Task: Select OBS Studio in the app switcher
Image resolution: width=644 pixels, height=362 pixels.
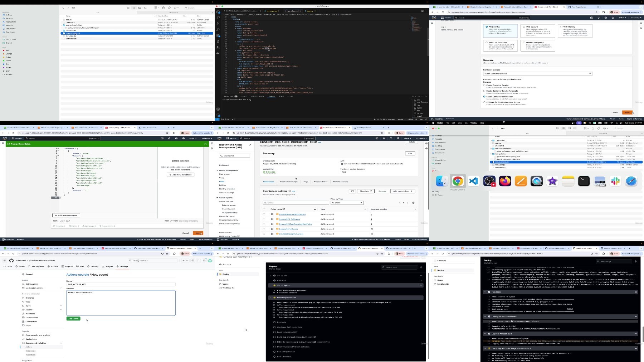Action: point(489,181)
